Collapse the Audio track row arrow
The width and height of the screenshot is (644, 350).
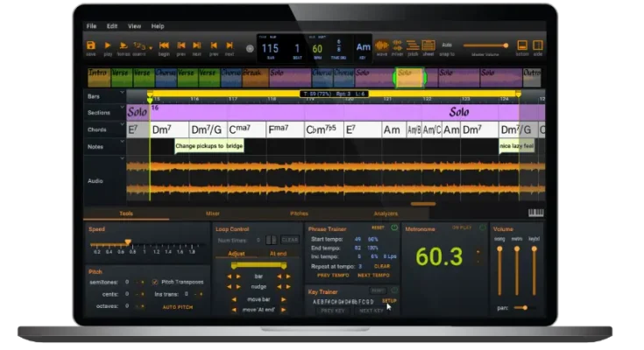(123, 159)
